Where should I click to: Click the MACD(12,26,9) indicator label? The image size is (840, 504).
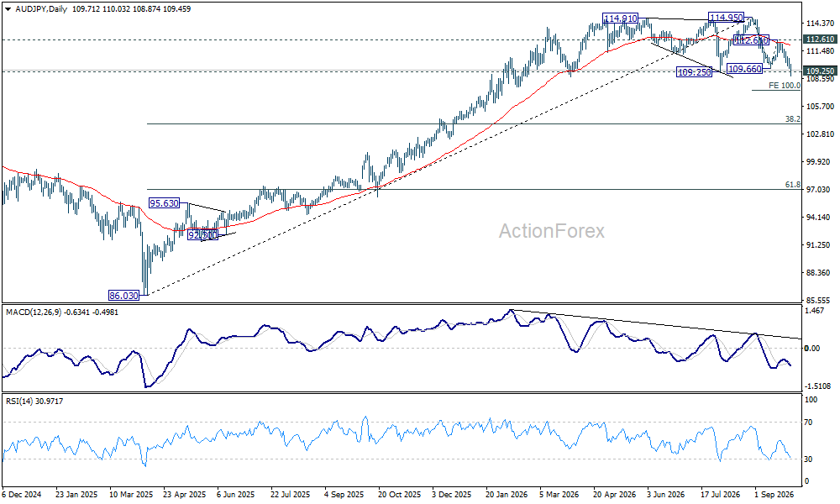[33, 312]
